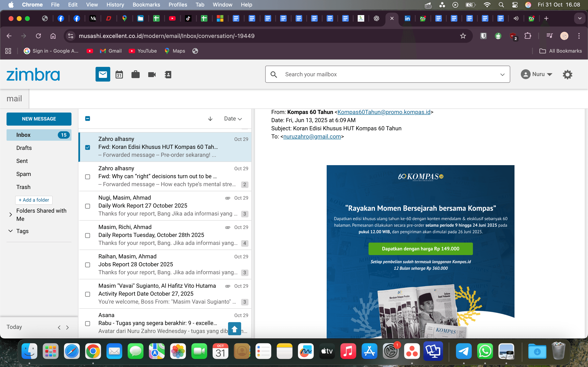
Task: Open the Bookmarks menu in the menu bar
Action: coord(146,5)
